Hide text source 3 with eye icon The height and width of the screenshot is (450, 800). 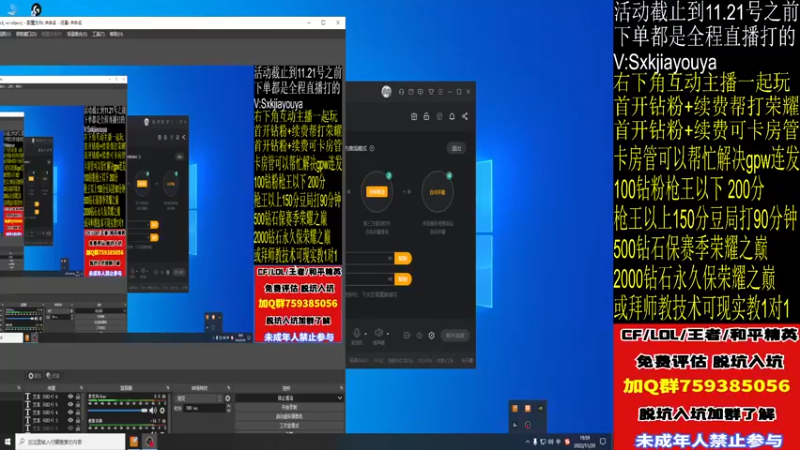70,420
